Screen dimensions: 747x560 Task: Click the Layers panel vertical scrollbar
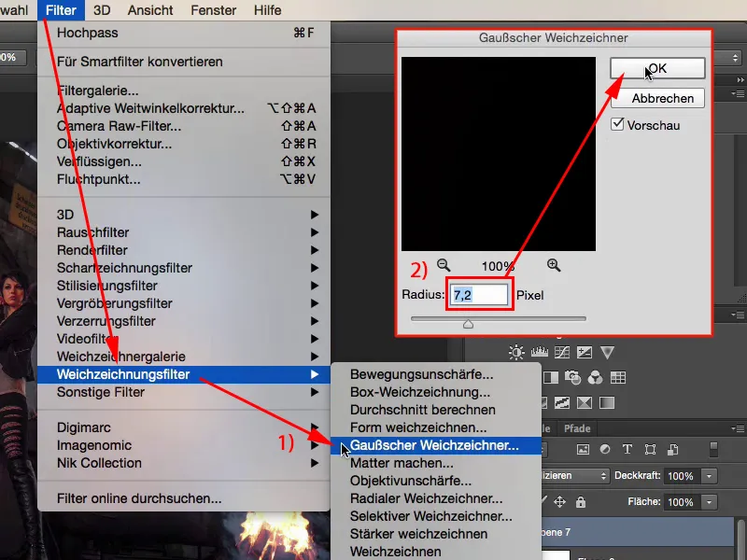click(x=740, y=539)
